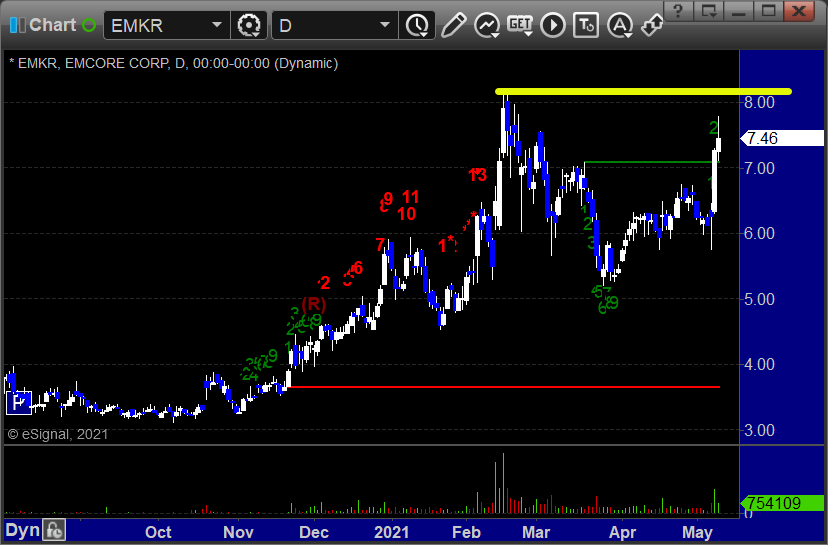828x545 pixels.
Task: Maximize the chart window
Action: tap(768, 11)
